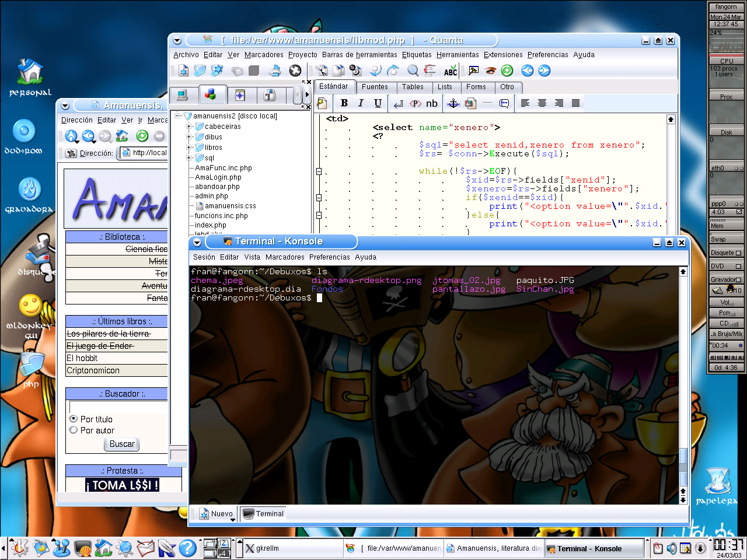Image resolution: width=747 pixels, height=560 pixels.
Task: Open the DVD-ROM desktop icon
Action: point(24,136)
